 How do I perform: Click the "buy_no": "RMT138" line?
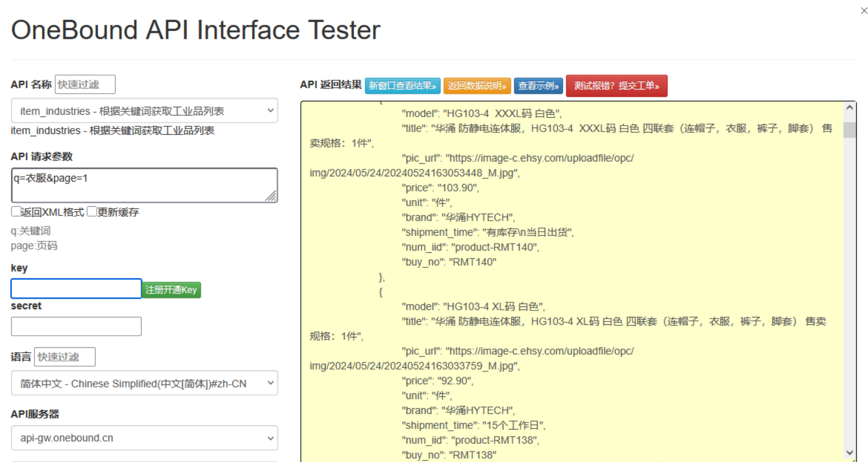pyautogui.click(x=449, y=455)
